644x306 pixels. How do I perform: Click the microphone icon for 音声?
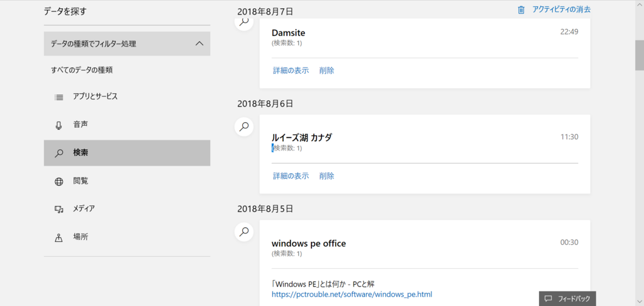pyautogui.click(x=58, y=125)
